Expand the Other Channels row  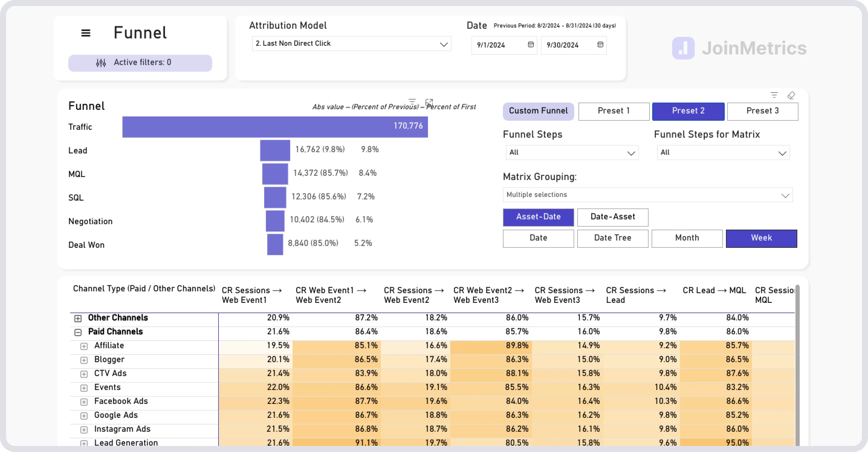78,317
